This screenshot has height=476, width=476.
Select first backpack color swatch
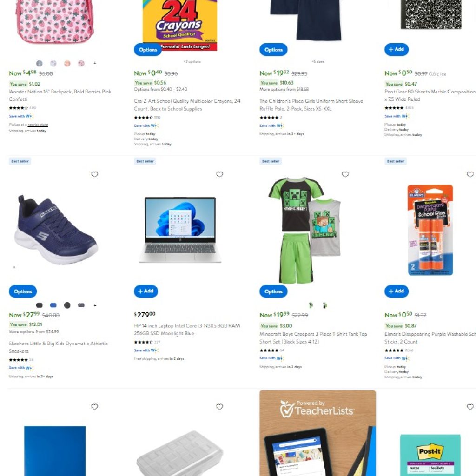[39, 63]
